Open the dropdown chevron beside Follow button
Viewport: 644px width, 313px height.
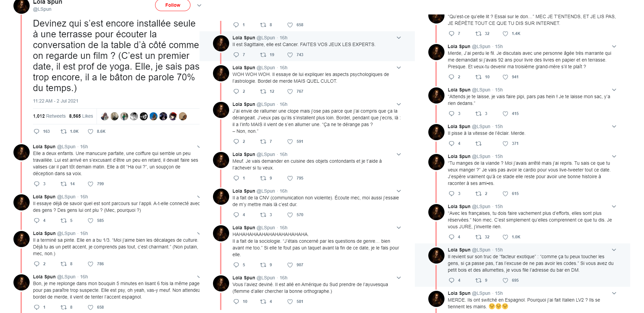point(199,5)
